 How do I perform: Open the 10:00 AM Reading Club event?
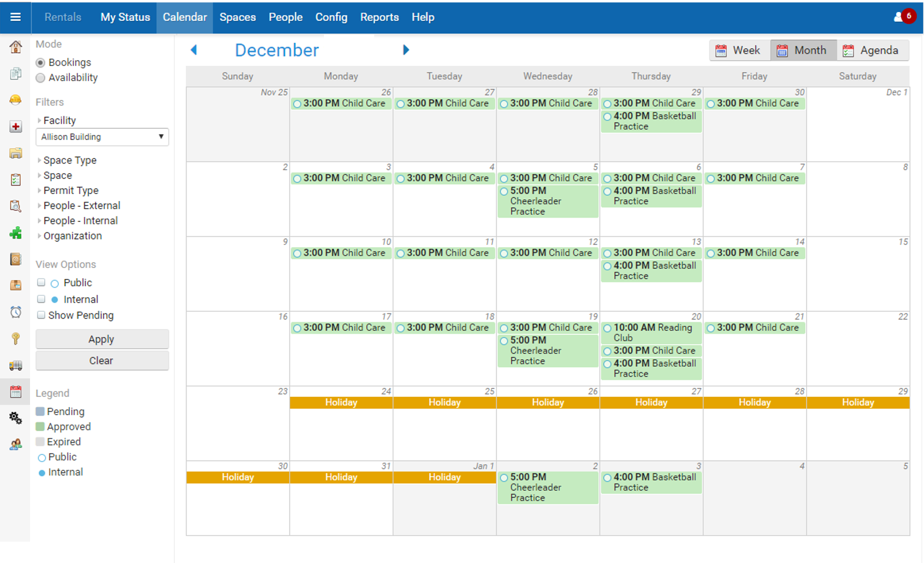[x=652, y=333]
